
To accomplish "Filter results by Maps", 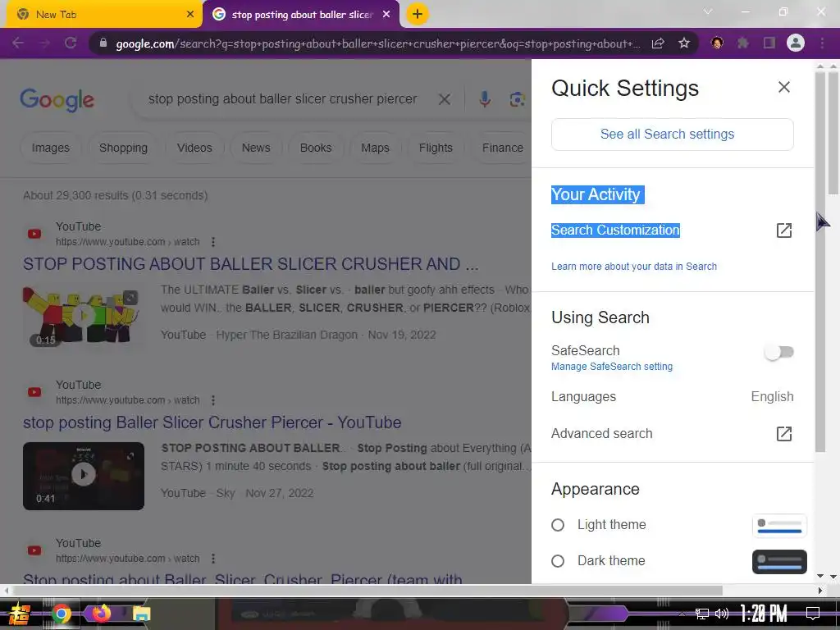I will 375,148.
